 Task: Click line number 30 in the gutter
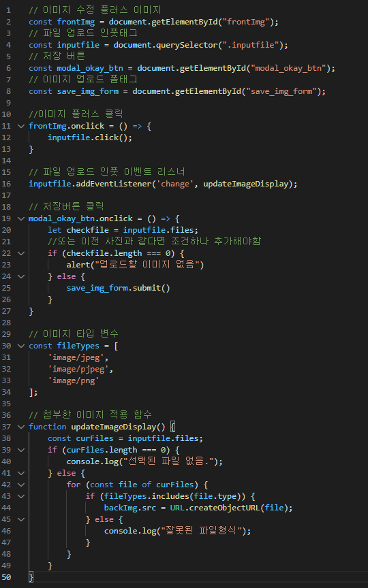click(6, 346)
